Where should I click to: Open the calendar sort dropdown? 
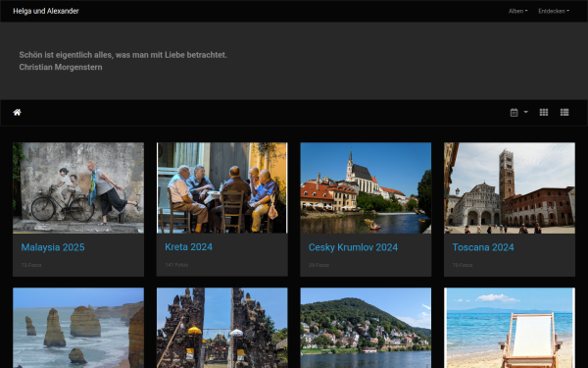point(519,112)
